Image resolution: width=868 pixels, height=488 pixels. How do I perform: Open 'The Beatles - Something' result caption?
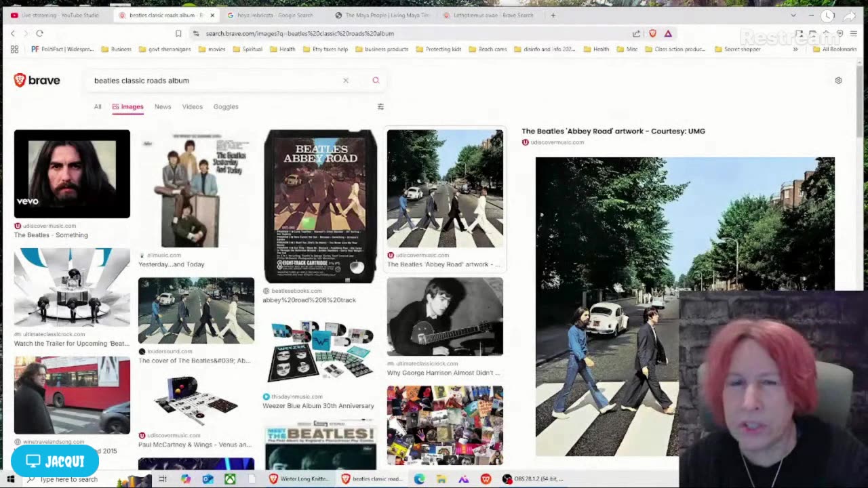point(51,235)
